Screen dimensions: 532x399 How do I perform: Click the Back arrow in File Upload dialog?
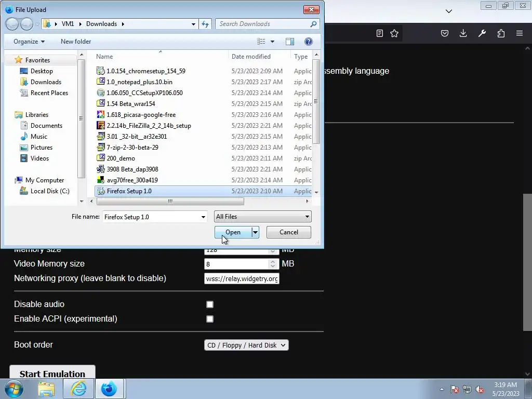[12, 24]
